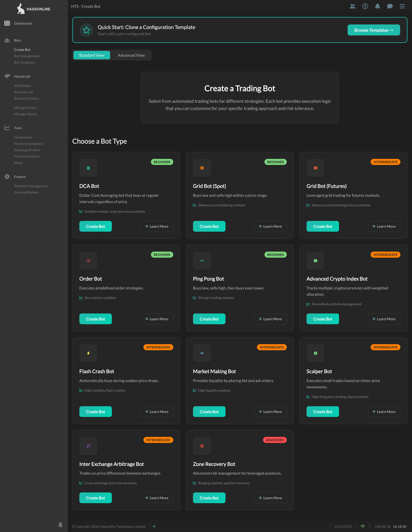Click the user accounts icon in top bar

tap(353, 6)
